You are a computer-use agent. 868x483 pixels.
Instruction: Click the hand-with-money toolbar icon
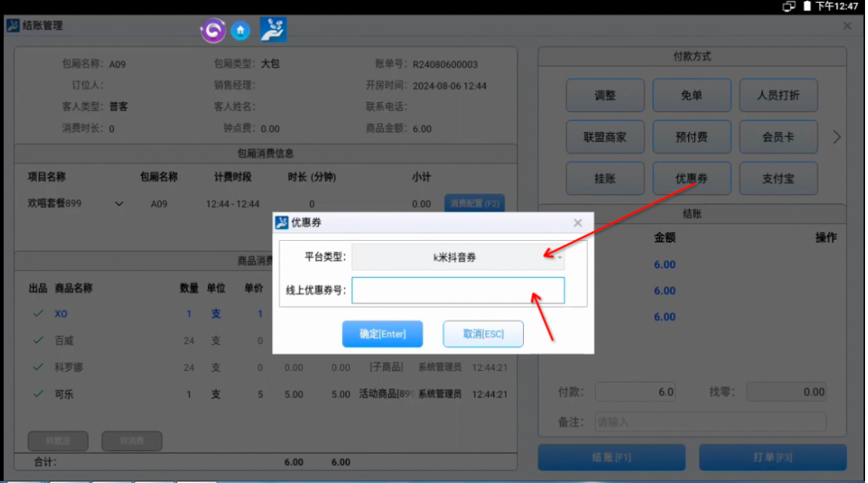click(x=272, y=29)
